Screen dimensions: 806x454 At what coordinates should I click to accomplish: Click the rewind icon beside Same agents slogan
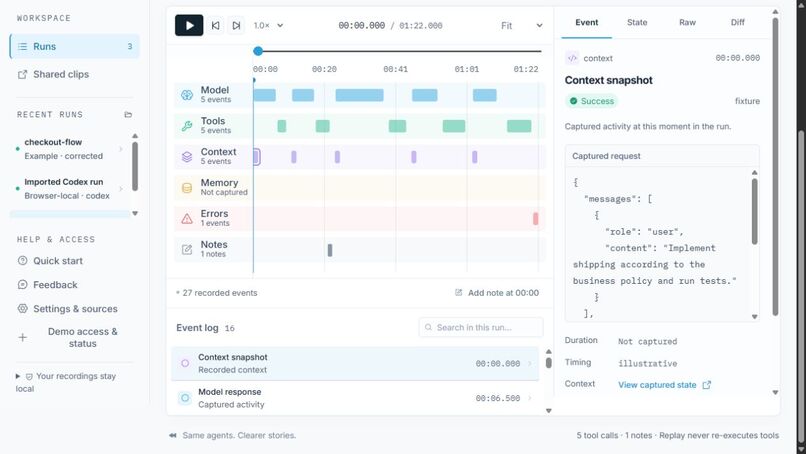click(x=173, y=435)
